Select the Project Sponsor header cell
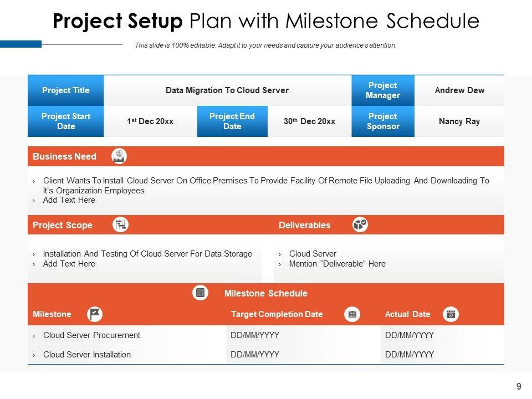The width and height of the screenshot is (532, 399). 382,121
